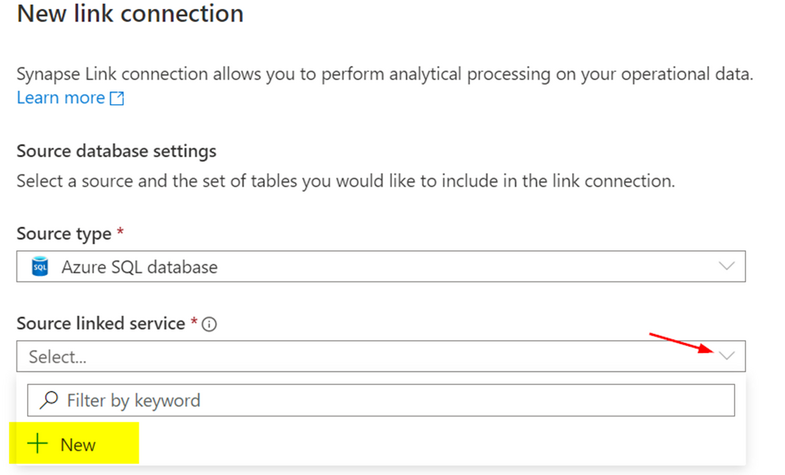Open the Azure SQL database source type dropdown

click(x=381, y=266)
